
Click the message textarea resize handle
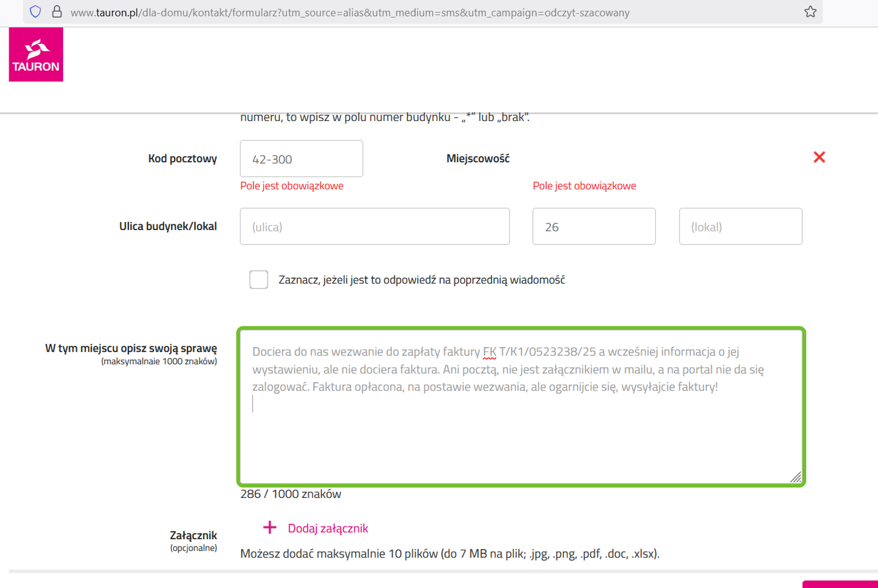[795, 477]
